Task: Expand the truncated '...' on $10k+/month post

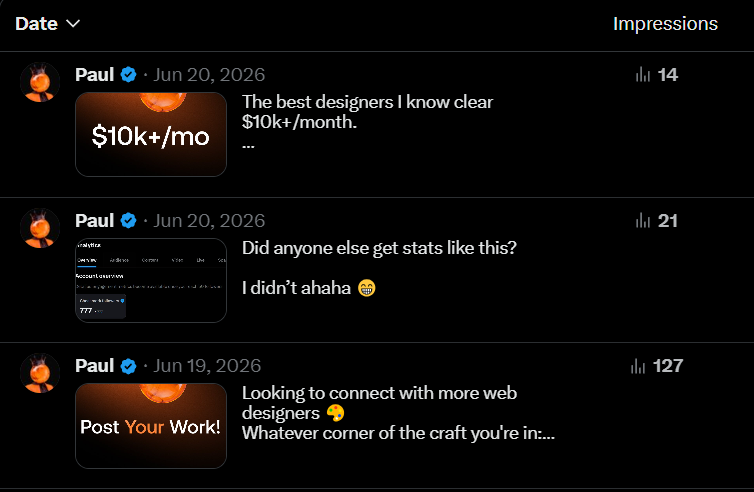Action: 248,145
